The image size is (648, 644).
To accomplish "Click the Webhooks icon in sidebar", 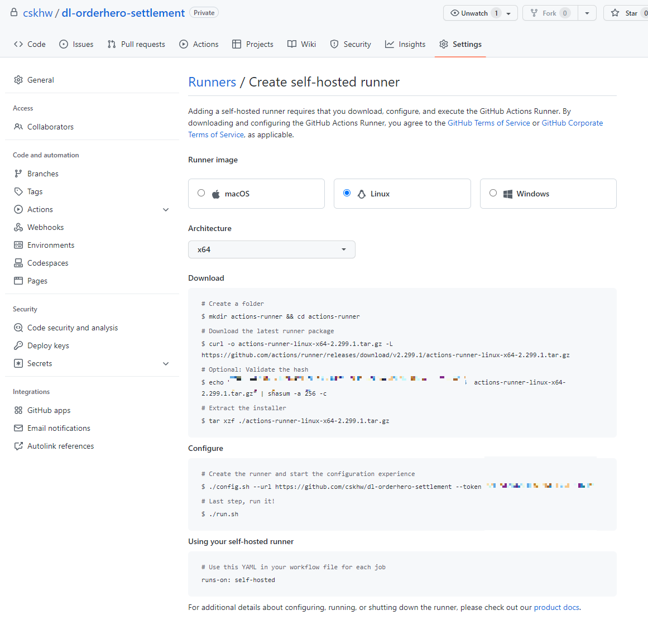I will point(18,227).
